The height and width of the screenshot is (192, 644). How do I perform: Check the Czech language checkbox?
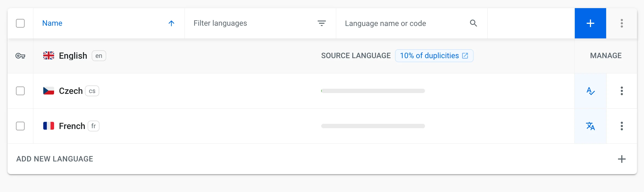(20, 91)
